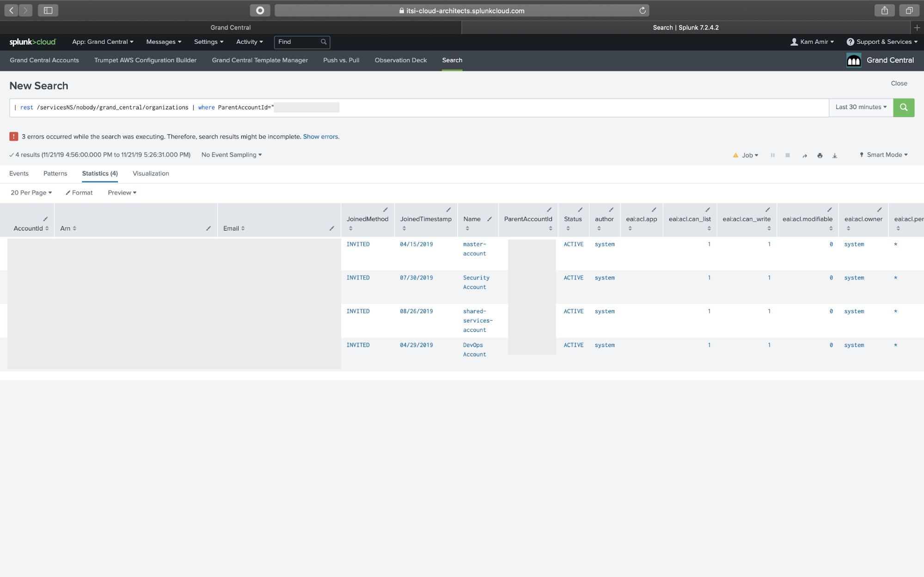Switch to the Visualization tab
The height and width of the screenshot is (577, 924).
click(x=151, y=173)
